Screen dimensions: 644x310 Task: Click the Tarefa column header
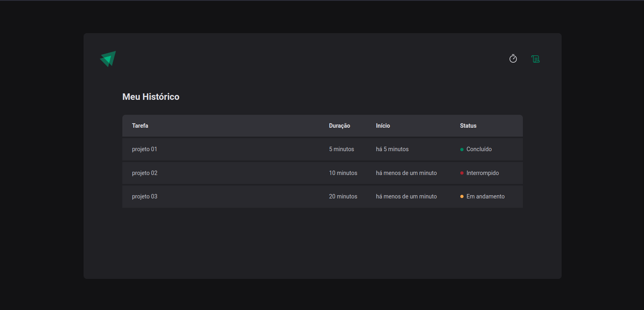[x=140, y=126]
